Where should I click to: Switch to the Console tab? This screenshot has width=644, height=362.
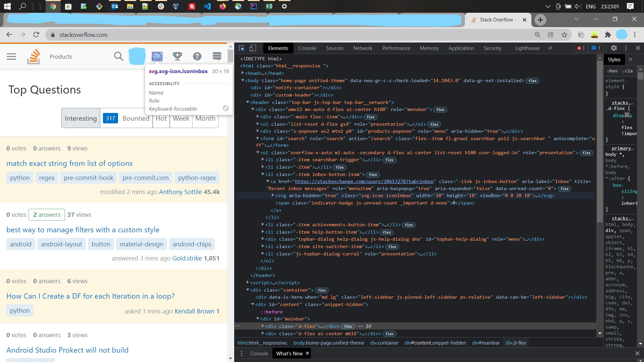click(307, 48)
